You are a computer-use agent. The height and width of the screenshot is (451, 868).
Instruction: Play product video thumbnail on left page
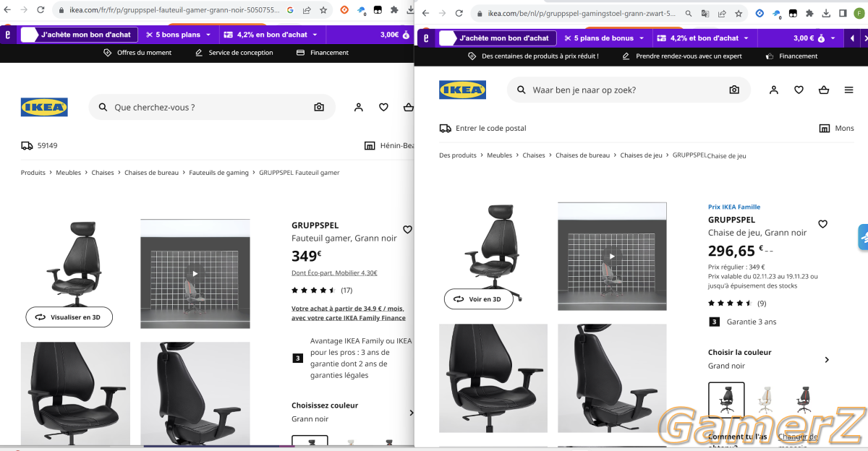[x=195, y=274]
